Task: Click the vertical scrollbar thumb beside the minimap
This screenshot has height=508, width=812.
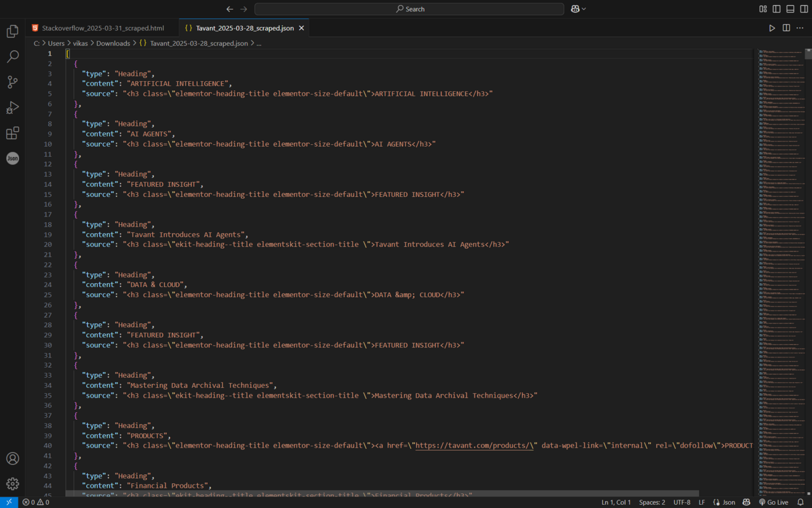Action: pos(808,53)
